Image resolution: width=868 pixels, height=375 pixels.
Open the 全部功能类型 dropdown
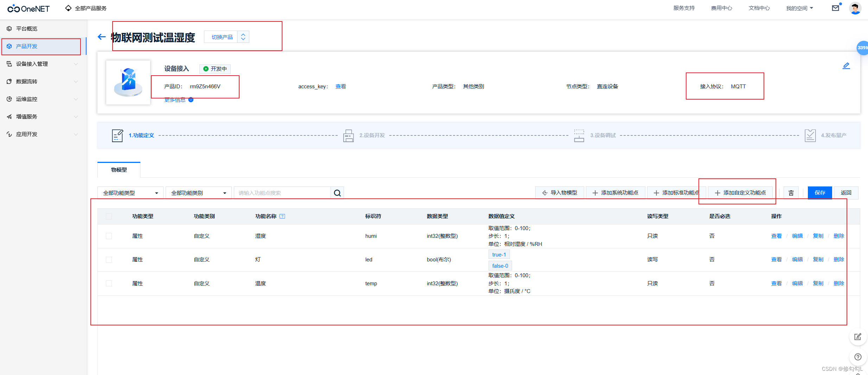[x=130, y=193]
